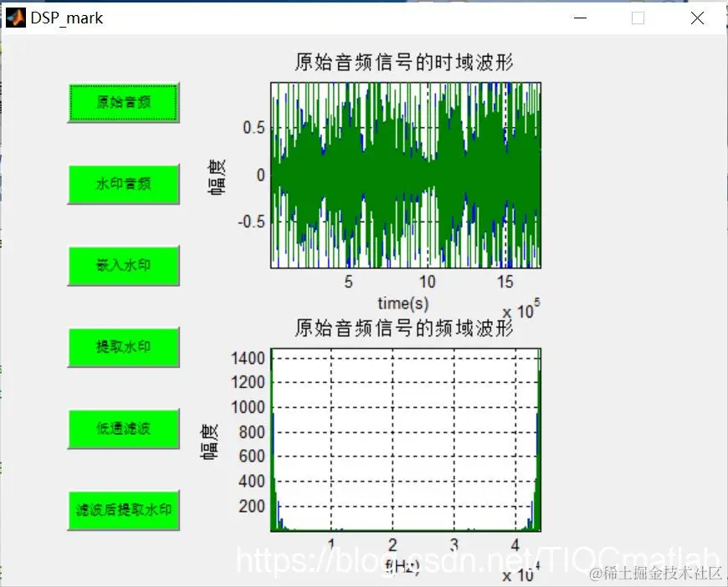728x587 pixels.
Task: Click the -0.5 tick label on waveform axis
Action: click(x=251, y=222)
